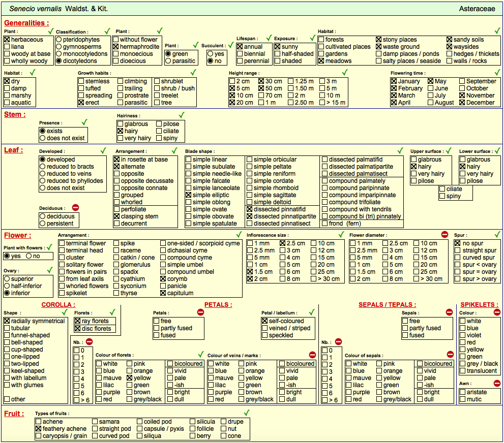Click the SPIKELETS heading

click(x=479, y=305)
